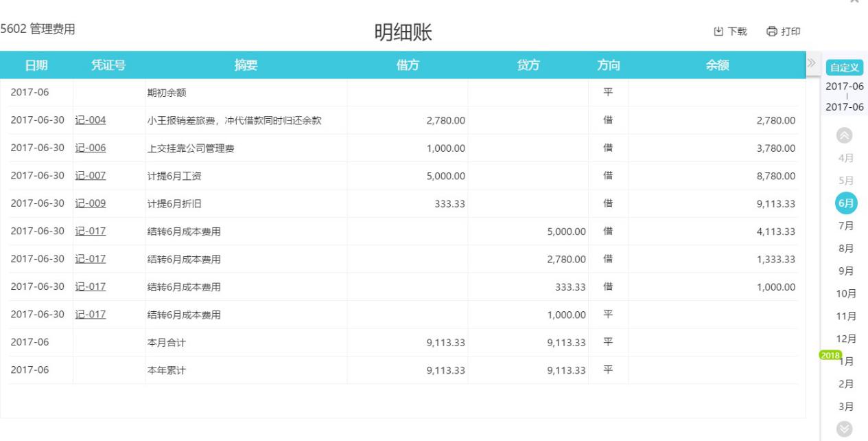Close the ledger with the X icon
Screen dimensions: 868x441
(x=854, y=2)
